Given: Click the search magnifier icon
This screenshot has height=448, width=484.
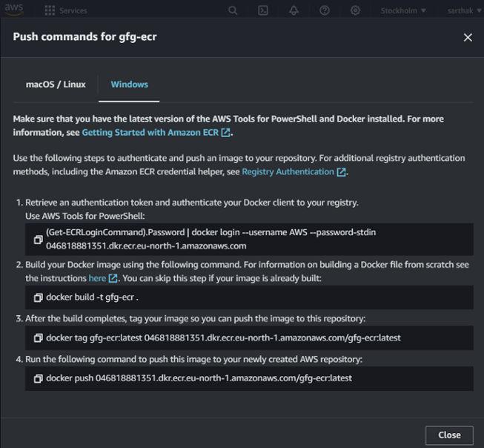Looking at the screenshot, I should pyautogui.click(x=233, y=10).
